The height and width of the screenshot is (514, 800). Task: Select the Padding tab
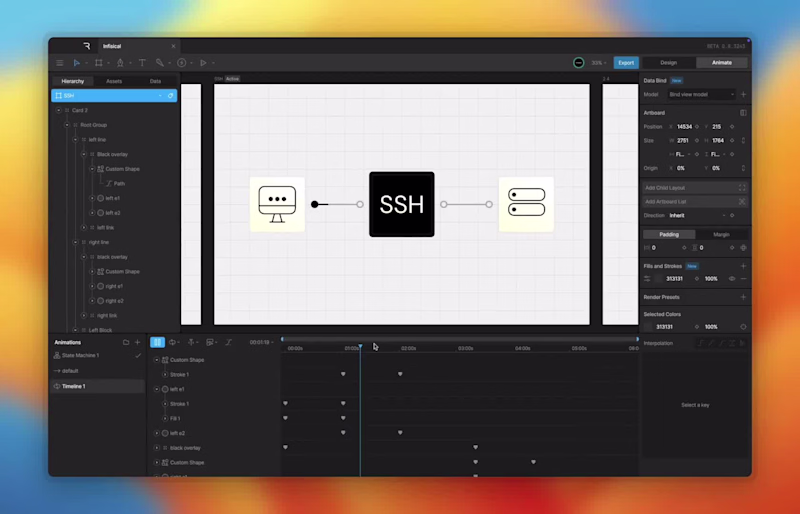pos(669,234)
